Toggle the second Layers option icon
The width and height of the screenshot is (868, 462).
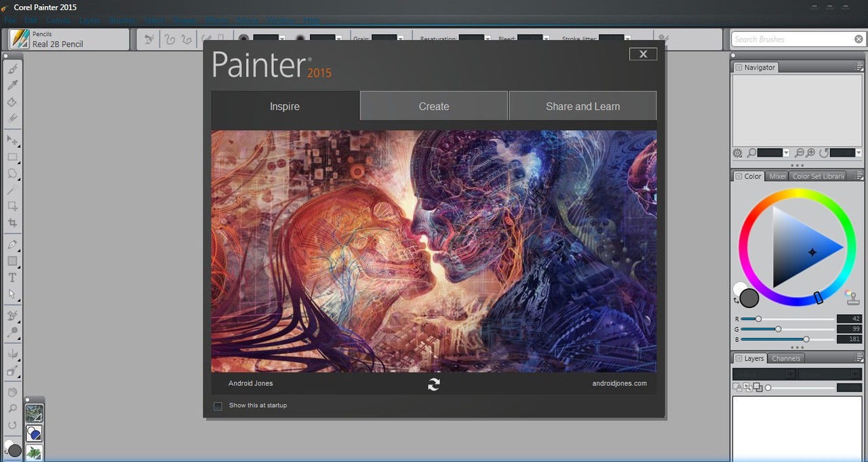pyautogui.click(x=748, y=387)
